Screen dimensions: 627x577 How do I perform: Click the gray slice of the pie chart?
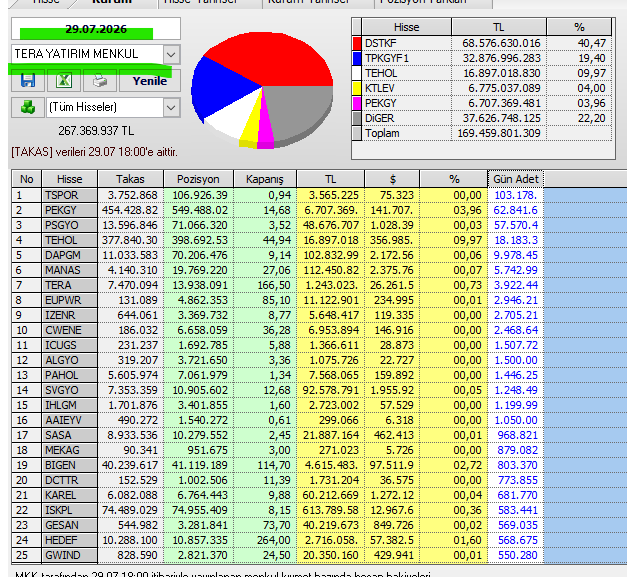pyautogui.click(x=300, y=112)
